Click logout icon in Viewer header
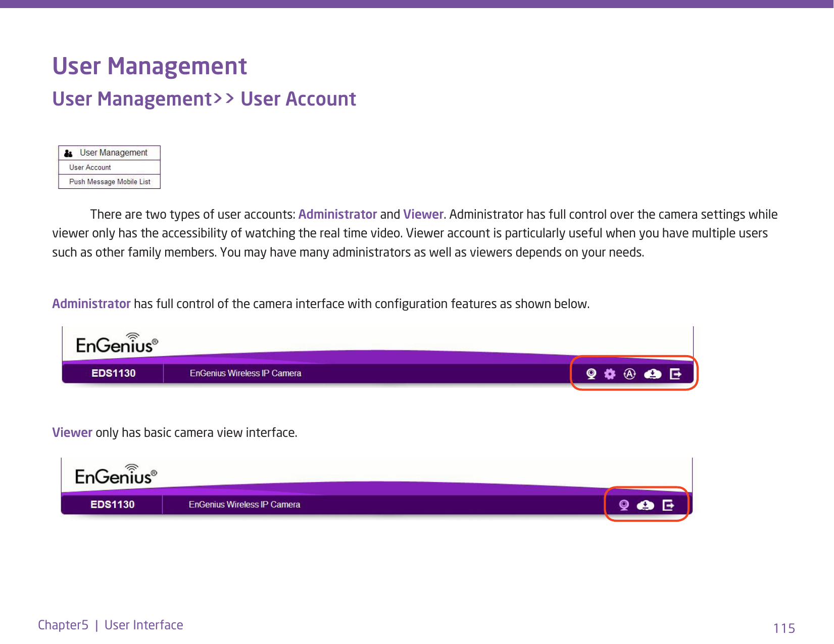Image resolution: width=834 pixels, height=644 pixels. [668, 505]
